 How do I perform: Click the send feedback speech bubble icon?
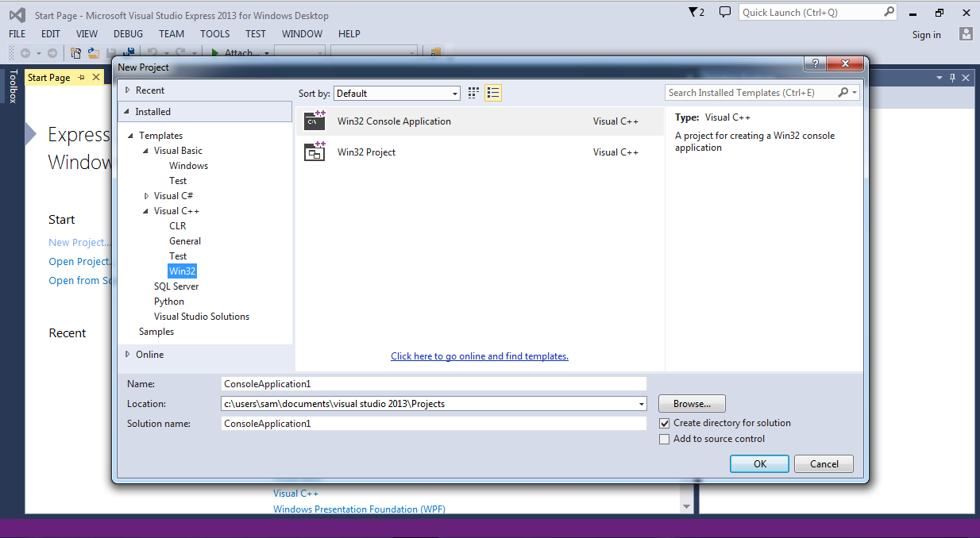point(724,12)
